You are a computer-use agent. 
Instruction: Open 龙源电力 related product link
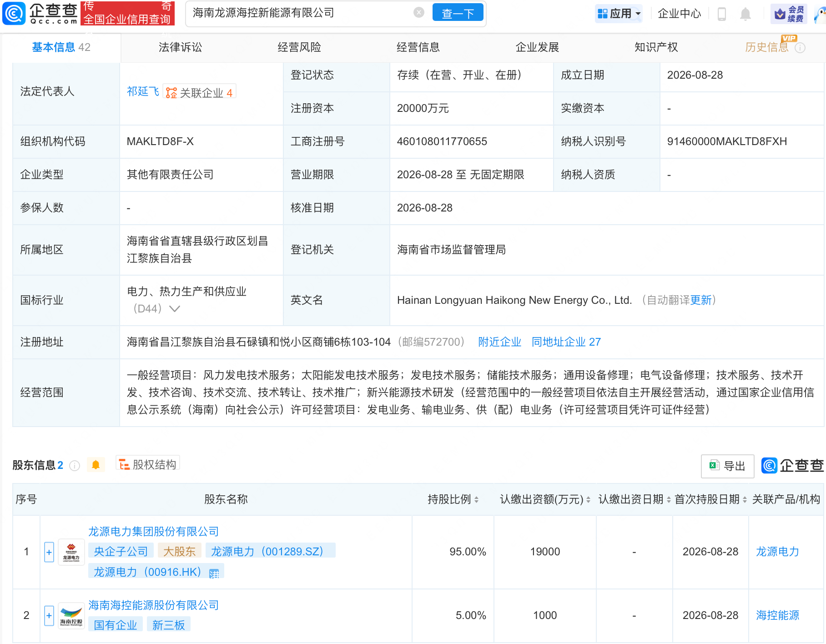[x=777, y=552]
